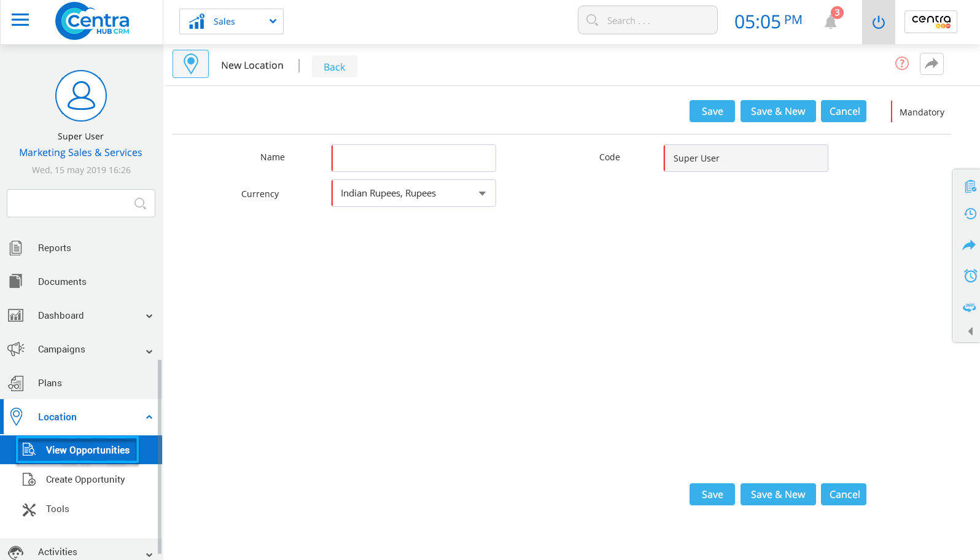Collapse the right side panel arrow
This screenshot has height=560, width=980.
pyautogui.click(x=970, y=332)
